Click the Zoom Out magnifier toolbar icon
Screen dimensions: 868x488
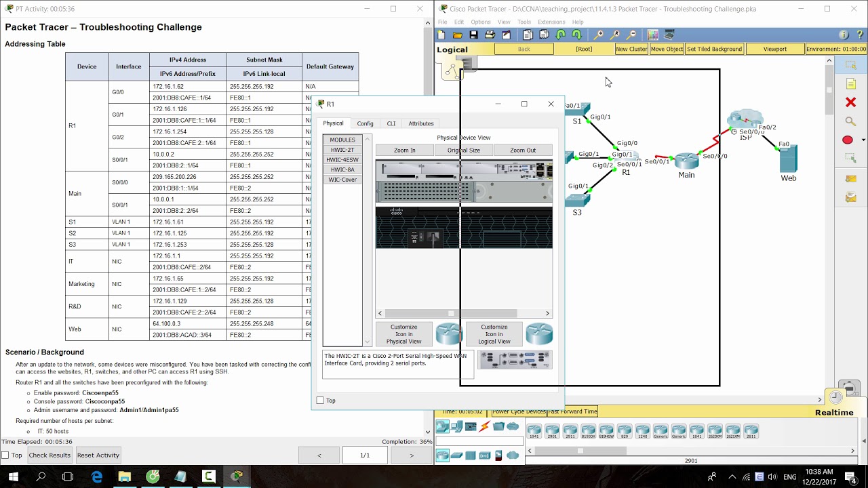631,35
